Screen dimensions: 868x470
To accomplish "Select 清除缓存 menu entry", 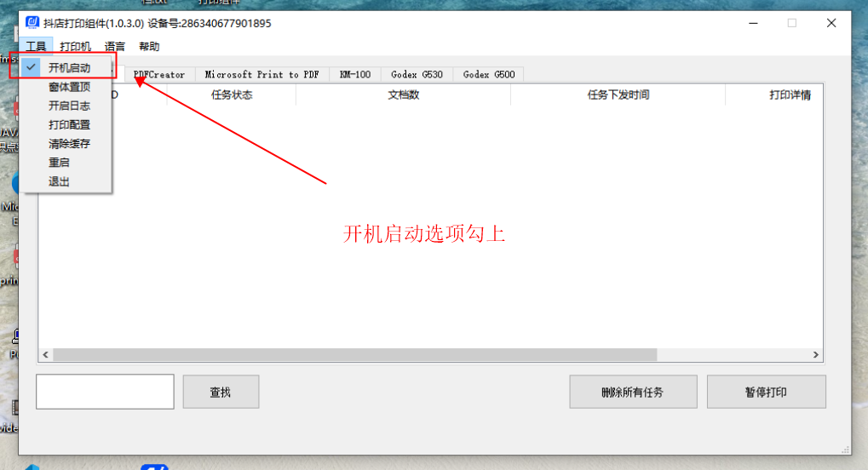I will [x=69, y=144].
